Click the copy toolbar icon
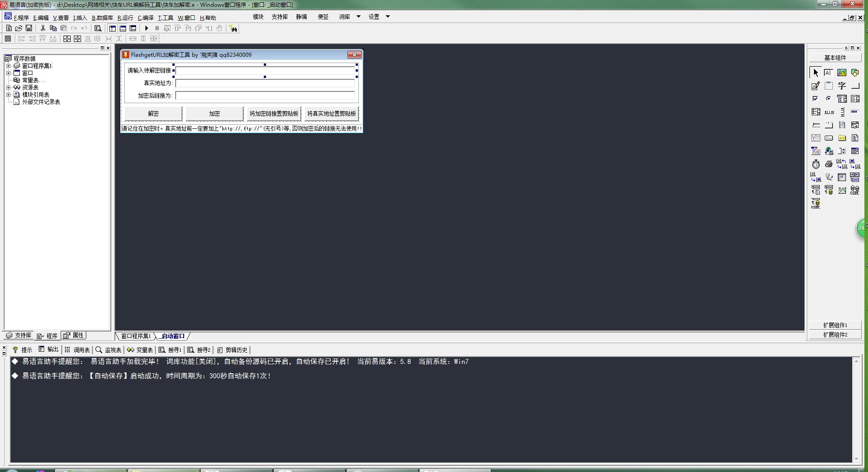 tap(53, 28)
